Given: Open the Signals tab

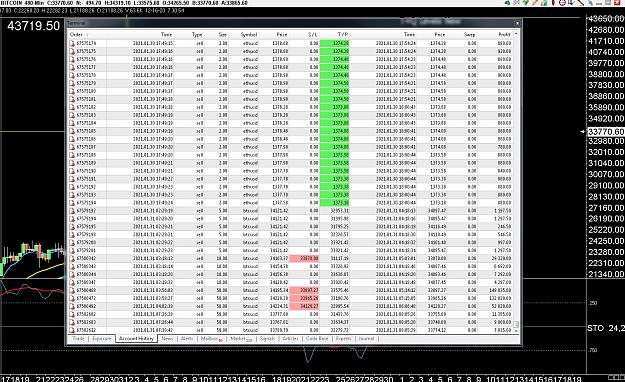Looking at the screenshot, I should point(267,339).
